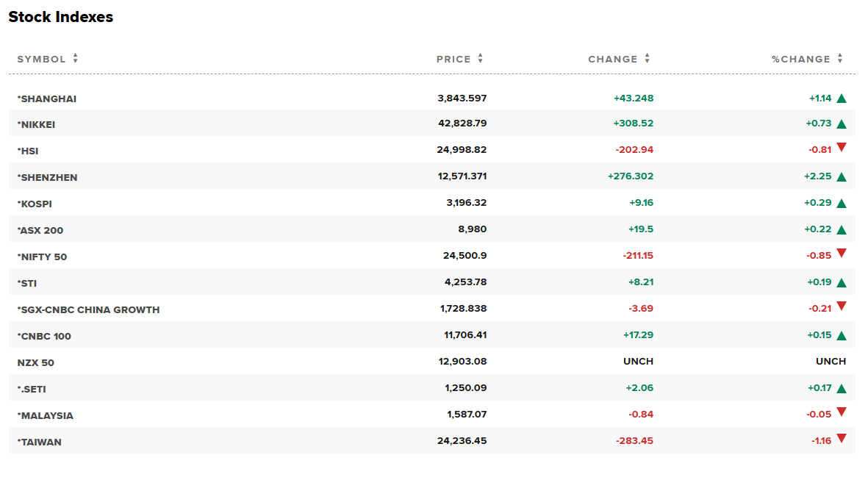Click green up arrow in Shenzhen row
868x480 pixels.
(842, 177)
